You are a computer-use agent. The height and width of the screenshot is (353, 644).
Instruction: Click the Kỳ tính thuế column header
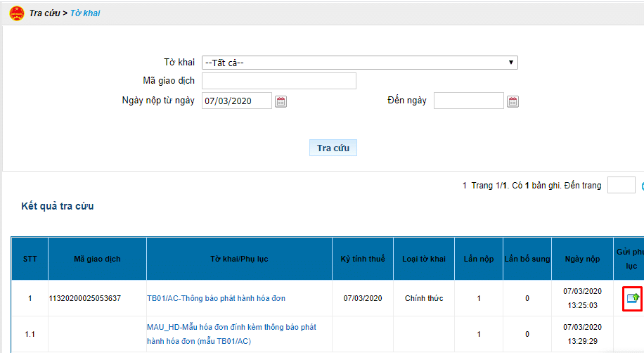tap(362, 259)
